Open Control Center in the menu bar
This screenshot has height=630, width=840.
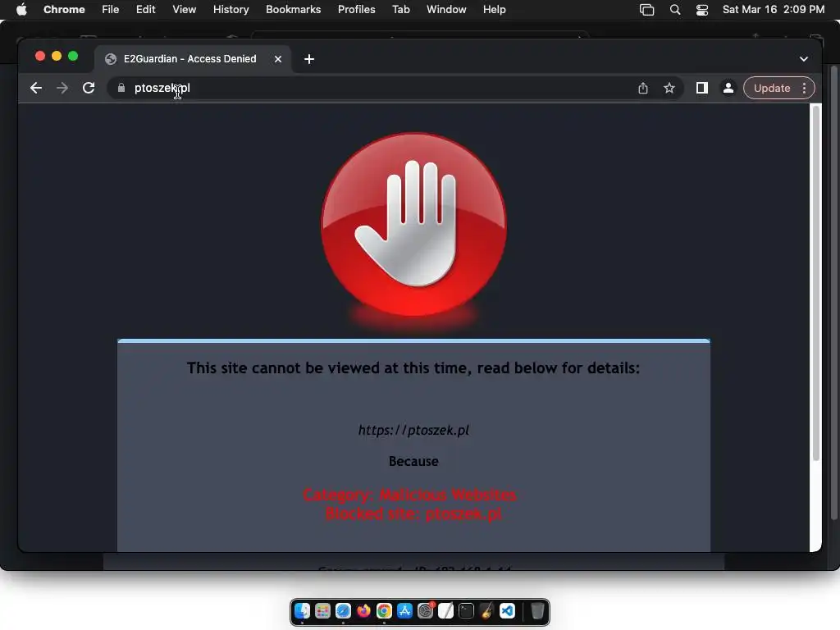tap(702, 10)
